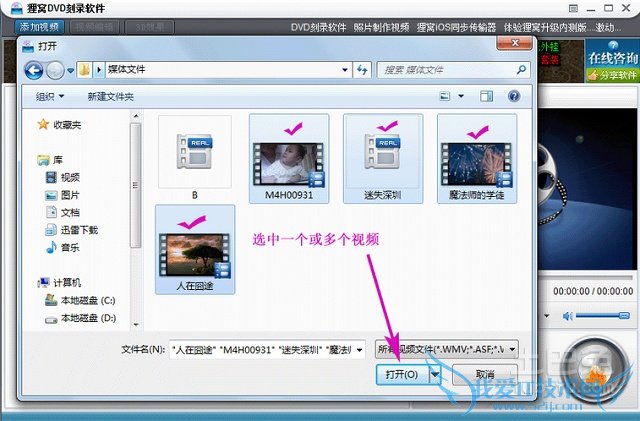Screen dimensions: 640x421
Task: Click the 打开(O) button
Action: [x=402, y=374]
